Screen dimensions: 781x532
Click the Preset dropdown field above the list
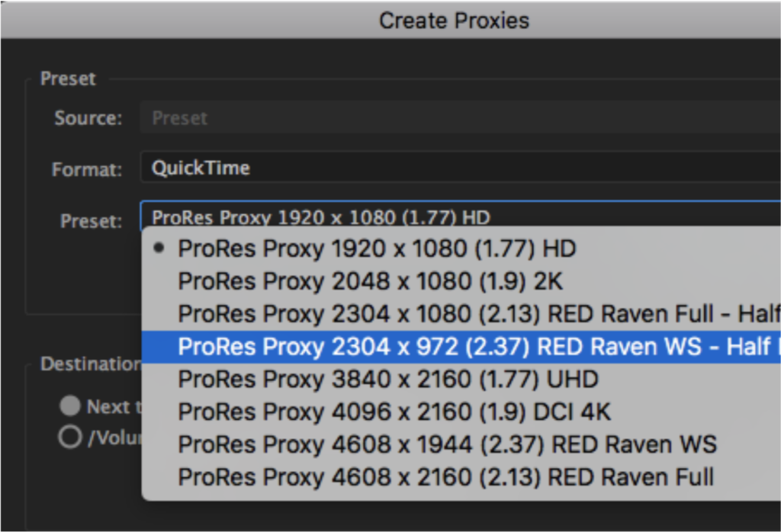(x=461, y=214)
